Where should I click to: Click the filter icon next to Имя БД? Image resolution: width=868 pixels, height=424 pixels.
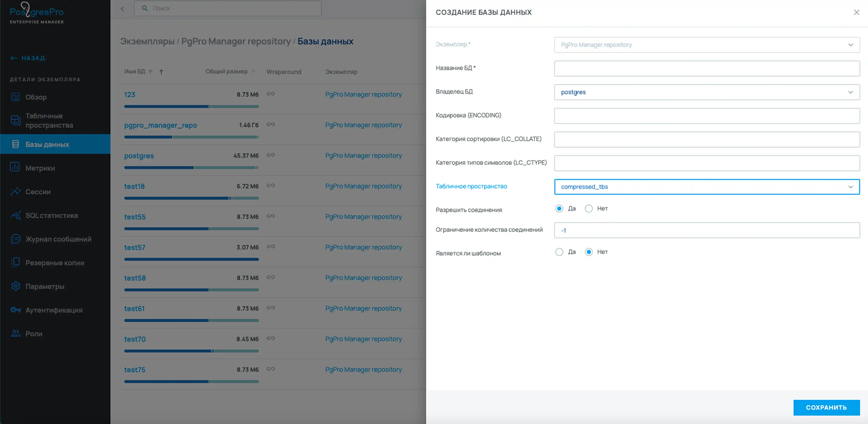click(x=151, y=72)
